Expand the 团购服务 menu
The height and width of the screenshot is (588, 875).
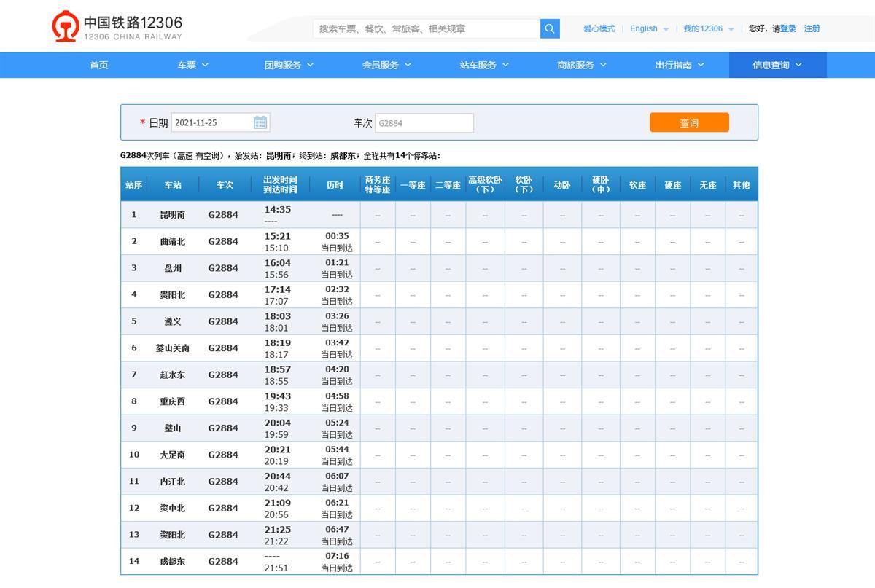click(x=289, y=65)
